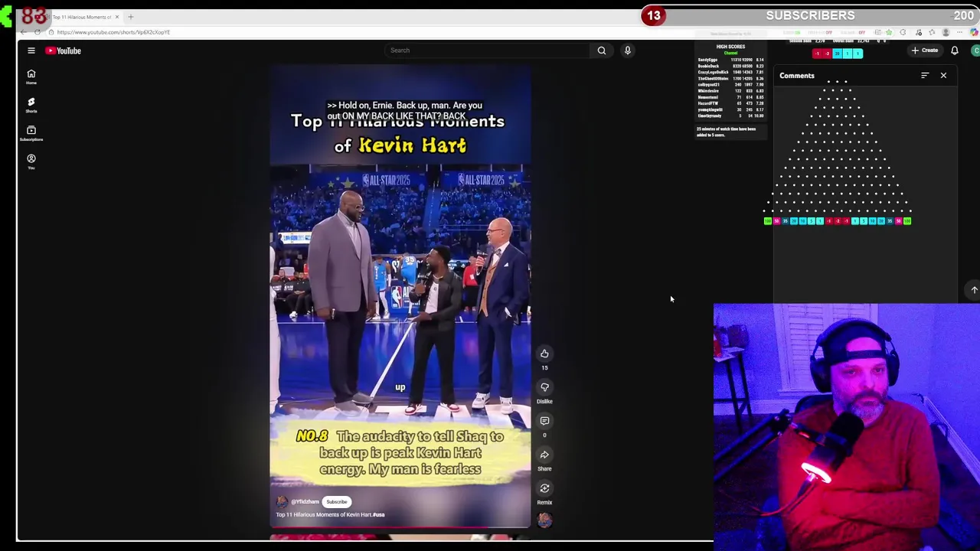This screenshot has height=551, width=980.
Task: Open the account avatar menu
Action: tap(975, 51)
